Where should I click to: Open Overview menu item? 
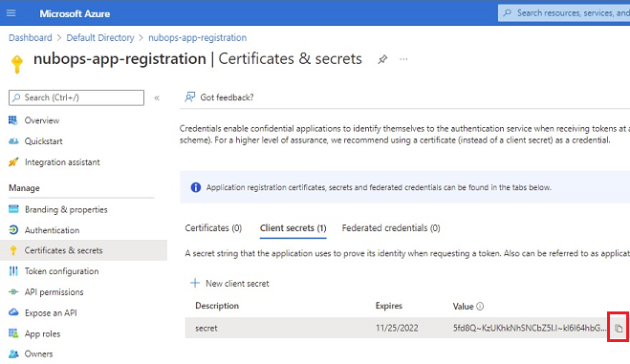point(42,120)
